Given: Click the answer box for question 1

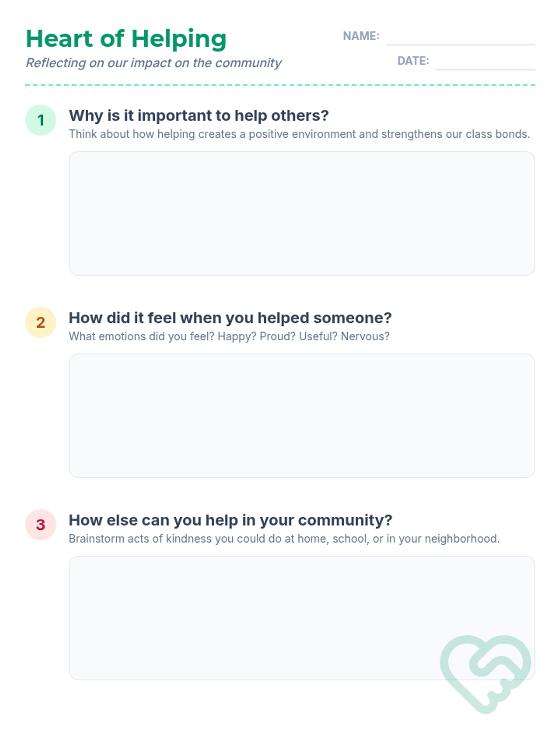Looking at the screenshot, I should pyautogui.click(x=302, y=213).
